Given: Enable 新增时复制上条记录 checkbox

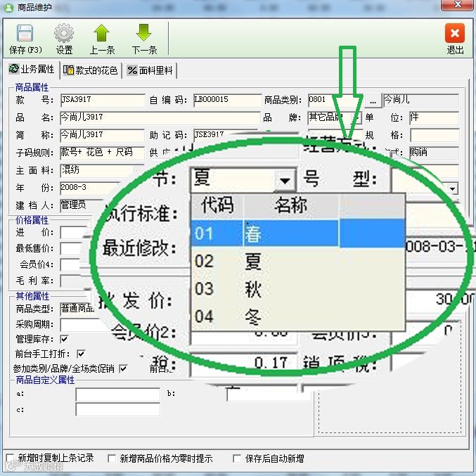Looking at the screenshot, I should (x=10, y=458).
